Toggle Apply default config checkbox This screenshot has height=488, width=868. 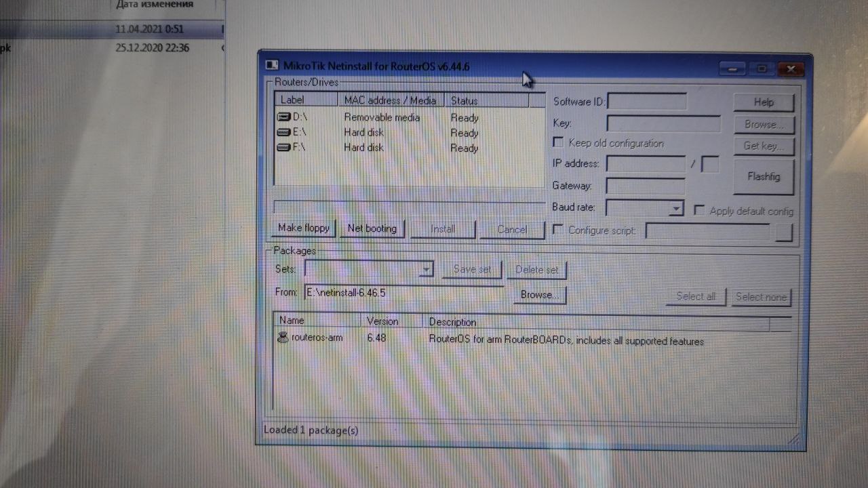tap(699, 210)
